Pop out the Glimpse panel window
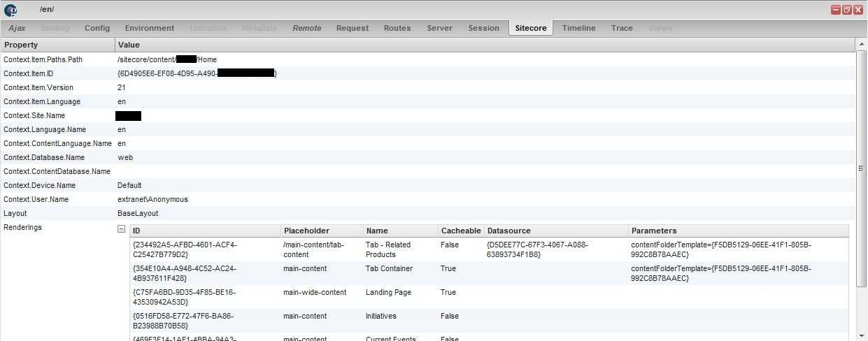Image resolution: width=868 pixels, height=341 pixels. coord(846,10)
